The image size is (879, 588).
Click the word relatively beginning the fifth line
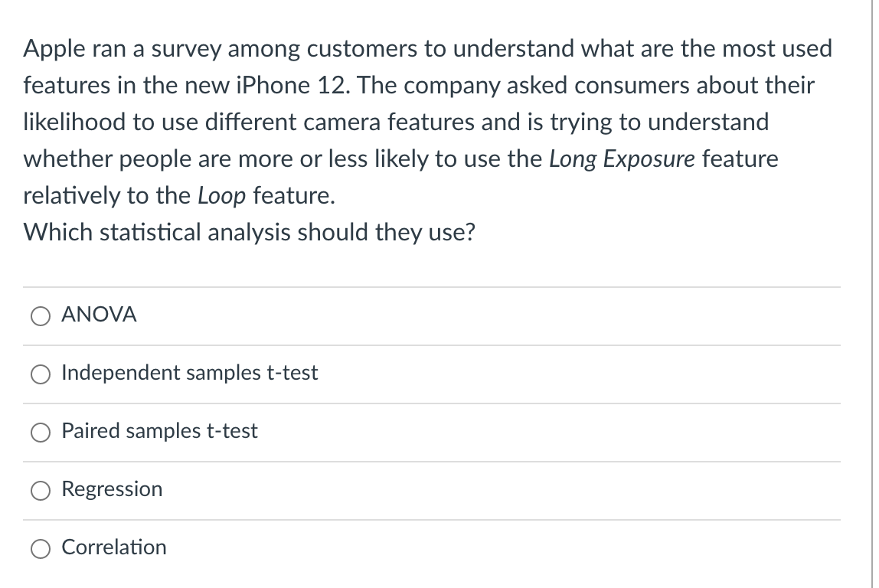71,196
